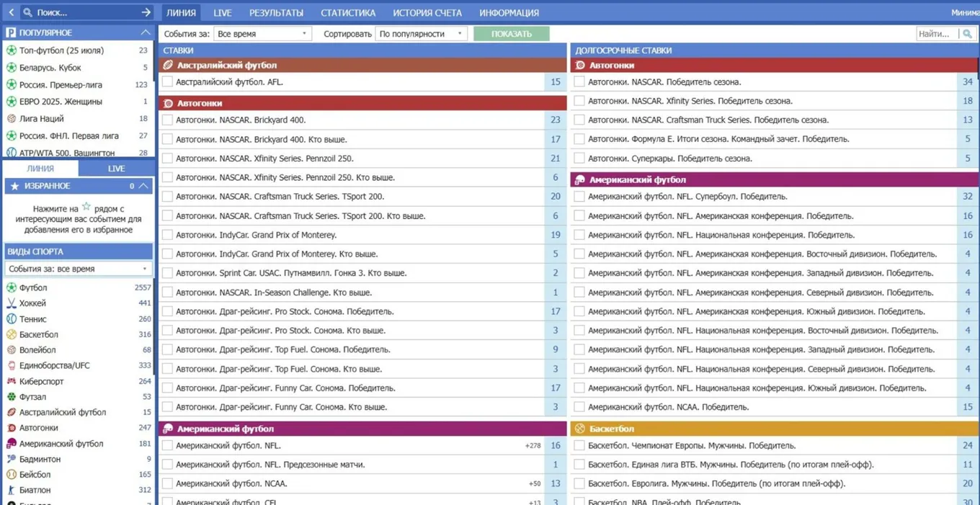Open the sidebar События за: все время dropdown

(78, 269)
